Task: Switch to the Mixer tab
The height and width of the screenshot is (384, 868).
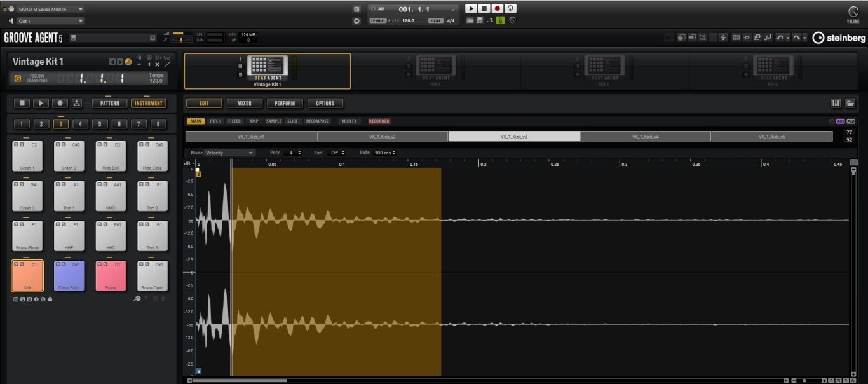Action: pos(245,103)
